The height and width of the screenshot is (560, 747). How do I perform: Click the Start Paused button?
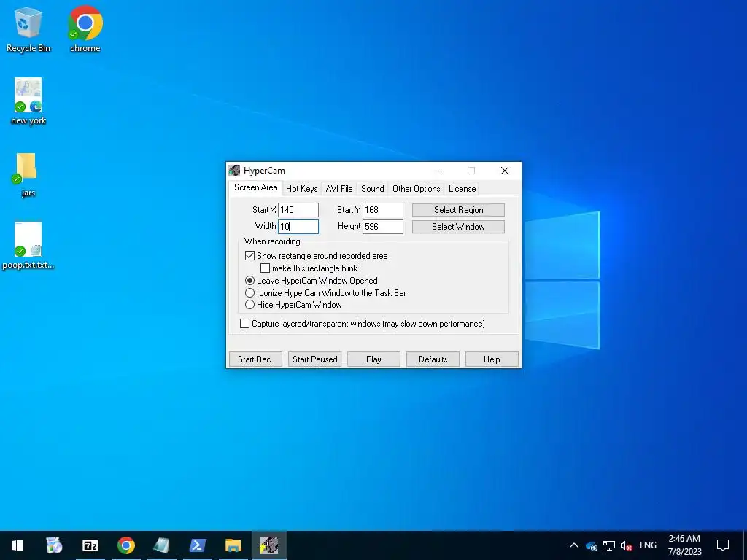pyautogui.click(x=315, y=359)
